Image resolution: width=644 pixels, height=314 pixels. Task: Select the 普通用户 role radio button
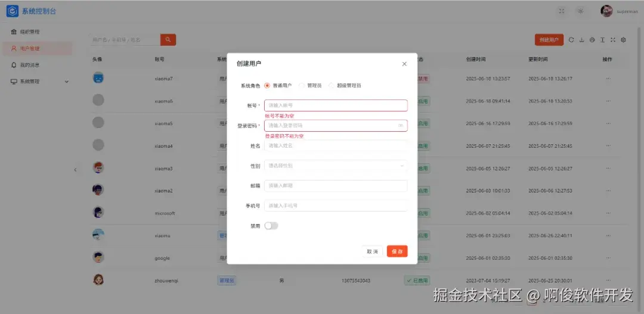267,86
